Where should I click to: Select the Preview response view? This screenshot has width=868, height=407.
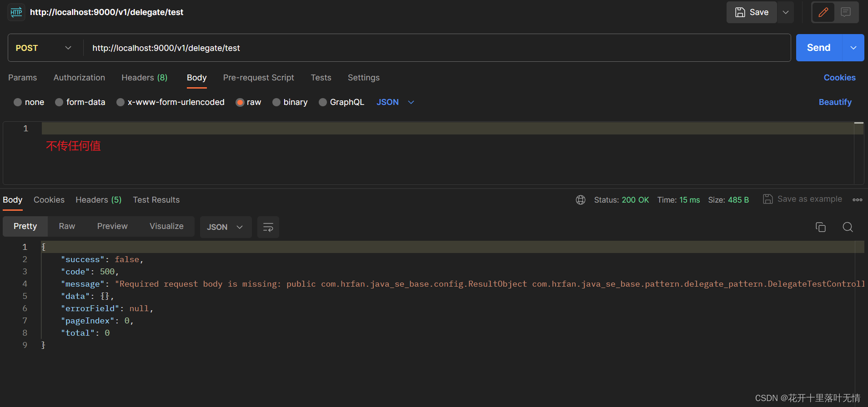point(112,226)
